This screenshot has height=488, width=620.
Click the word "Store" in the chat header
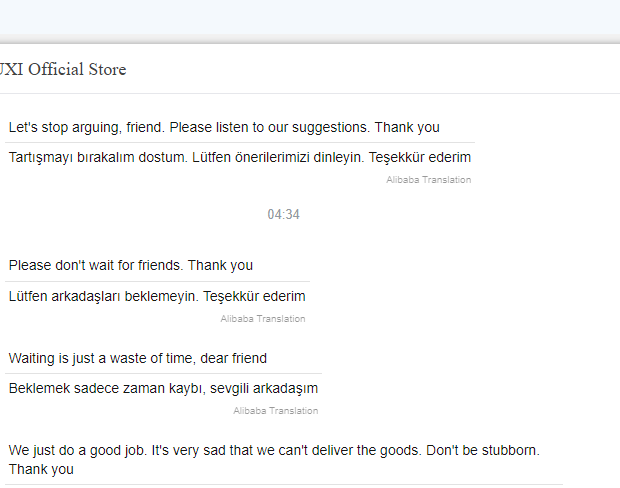coord(108,70)
